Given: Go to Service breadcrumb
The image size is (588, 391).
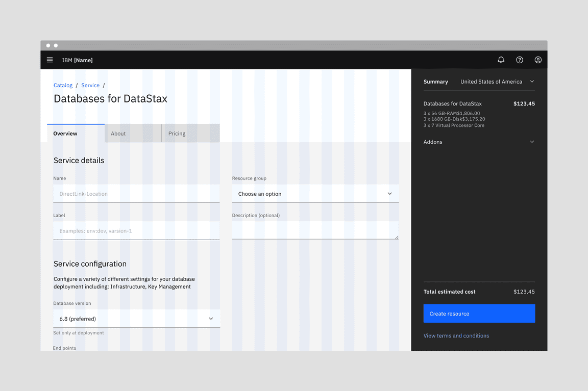Looking at the screenshot, I should point(90,86).
